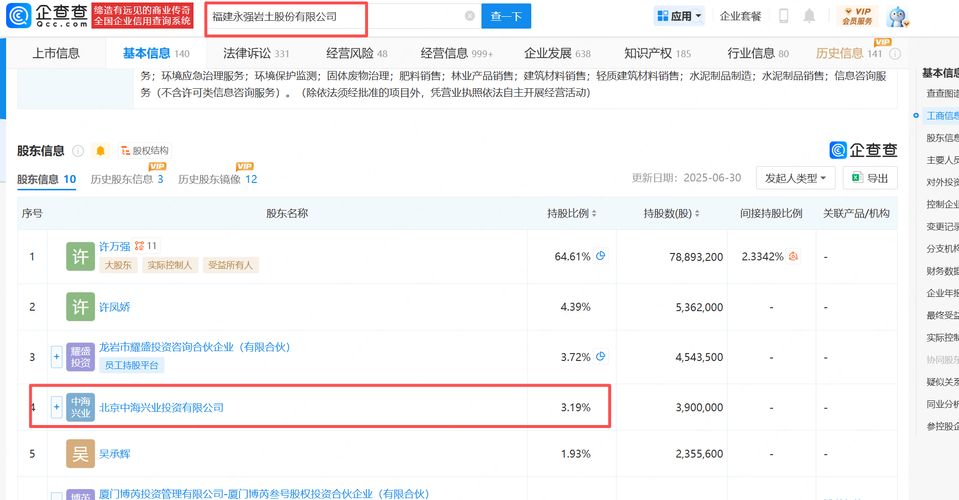Click the orange bell monitor icon beside 股东信息
This screenshot has height=500, width=959.
pyautogui.click(x=101, y=150)
